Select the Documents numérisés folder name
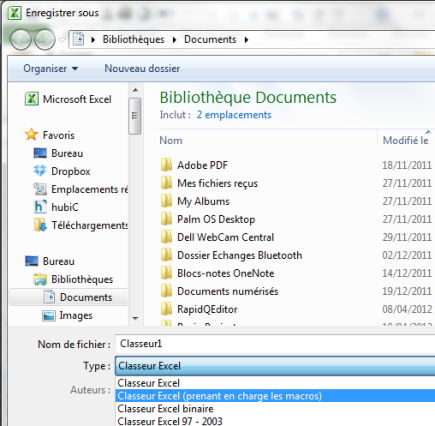Image resolution: width=435 pixels, height=426 pixels. [228, 291]
